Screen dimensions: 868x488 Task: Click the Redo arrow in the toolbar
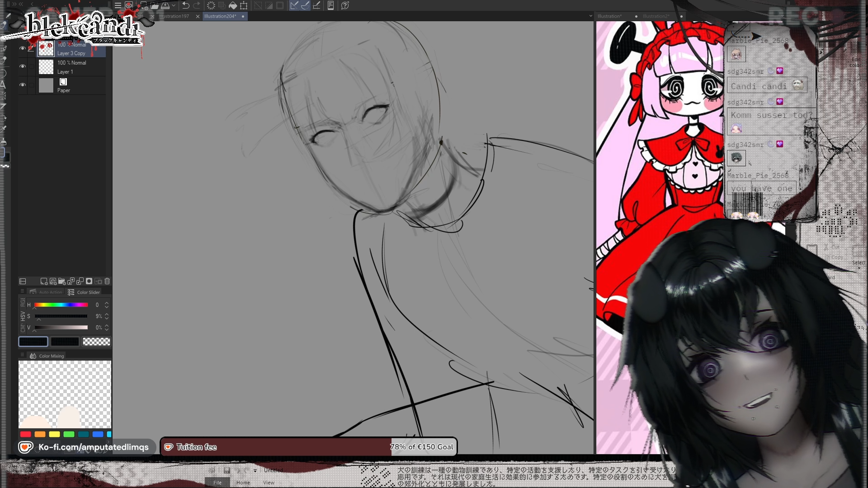click(197, 5)
